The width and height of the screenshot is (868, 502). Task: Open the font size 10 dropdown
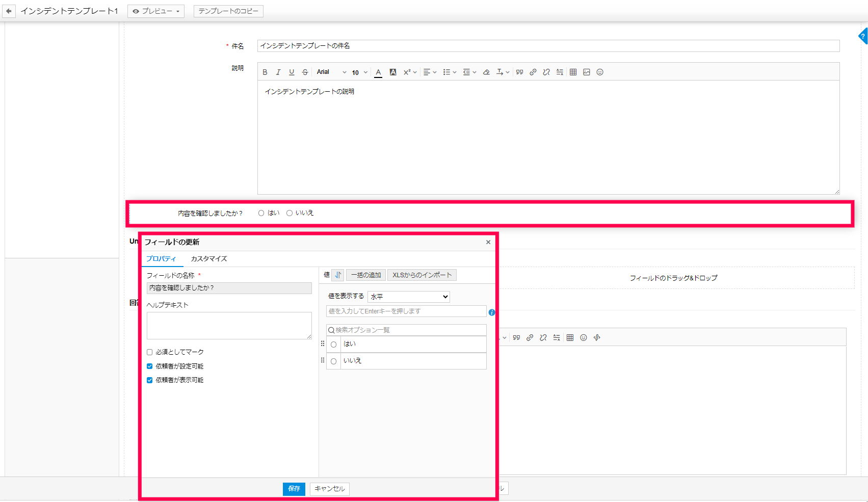359,72
